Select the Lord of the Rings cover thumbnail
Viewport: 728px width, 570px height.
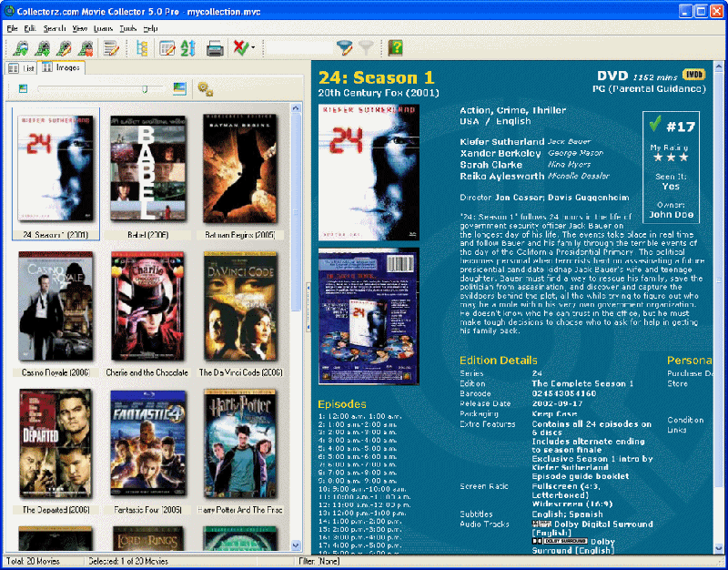click(148, 538)
